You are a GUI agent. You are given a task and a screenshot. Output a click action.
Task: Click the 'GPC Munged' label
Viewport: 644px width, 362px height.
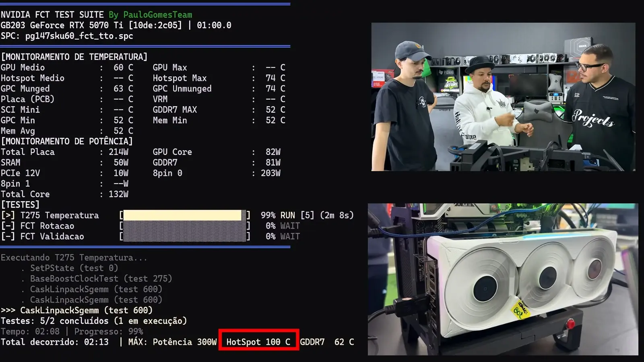[25, 88]
